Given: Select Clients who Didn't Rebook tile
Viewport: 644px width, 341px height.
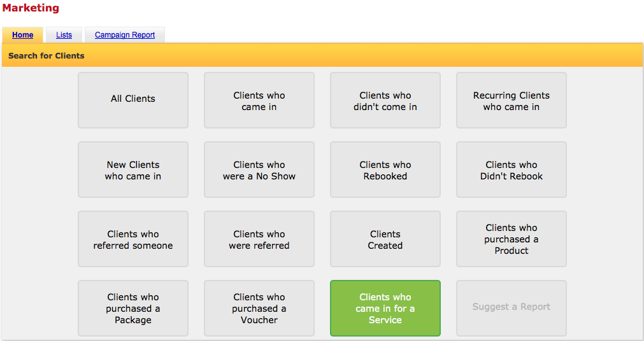Looking at the screenshot, I should point(512,169).
